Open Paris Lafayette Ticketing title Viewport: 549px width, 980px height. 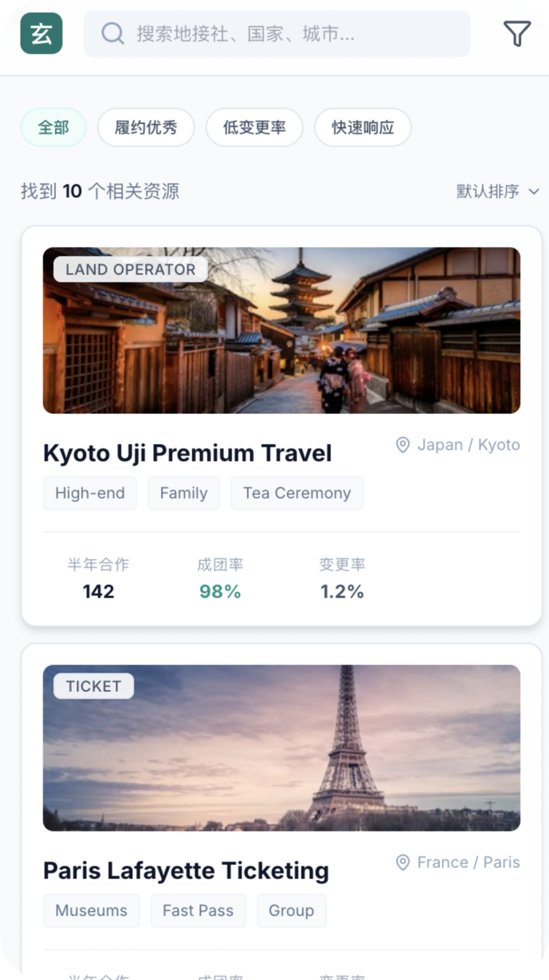click(x=186, y=871)
